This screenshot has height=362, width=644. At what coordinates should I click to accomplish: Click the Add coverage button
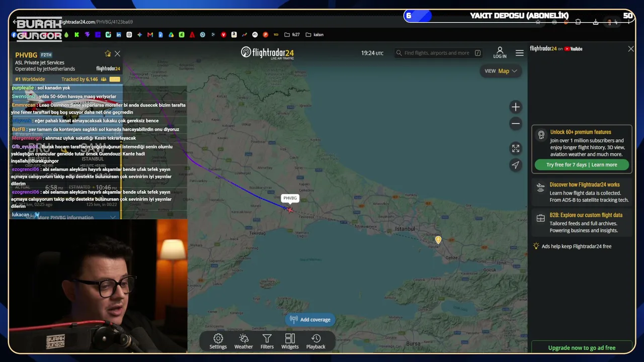click(310, 319)
